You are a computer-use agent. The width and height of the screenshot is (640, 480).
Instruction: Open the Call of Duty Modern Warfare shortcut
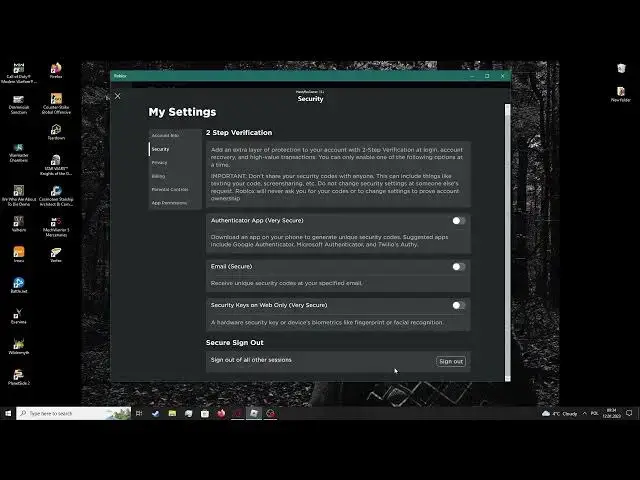tap(18, 73)
